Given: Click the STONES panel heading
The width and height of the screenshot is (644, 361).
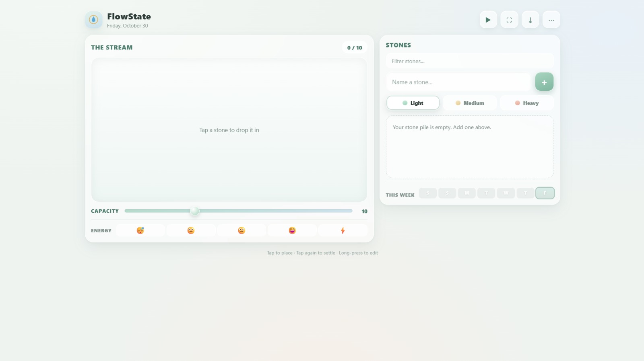Looking at the screenshot, I should [x=398, y=45].
